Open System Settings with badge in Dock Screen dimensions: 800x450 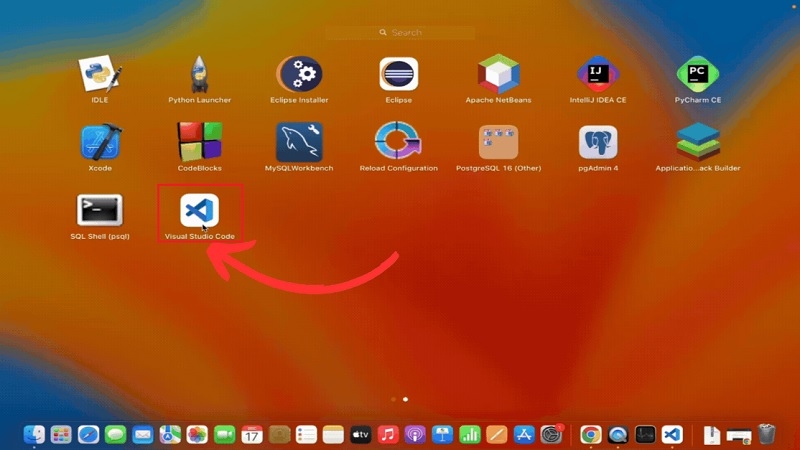click(552, 435)
